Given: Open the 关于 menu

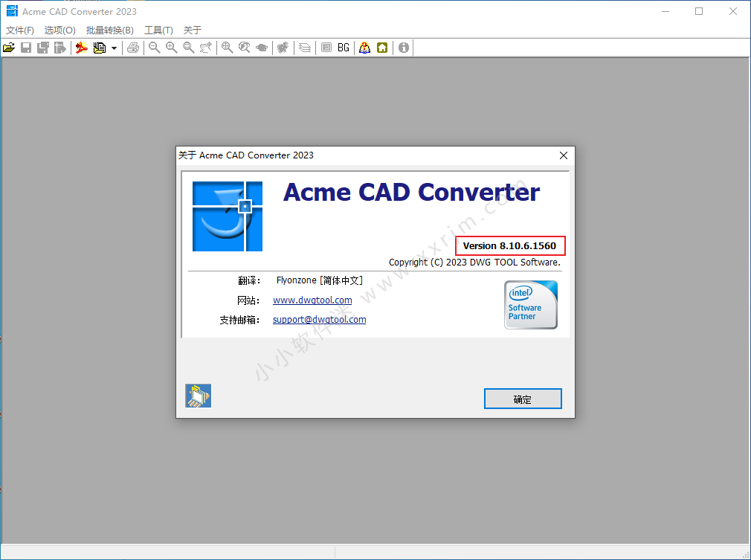Looking at the screenshot, I should click(x=193, y=30).
